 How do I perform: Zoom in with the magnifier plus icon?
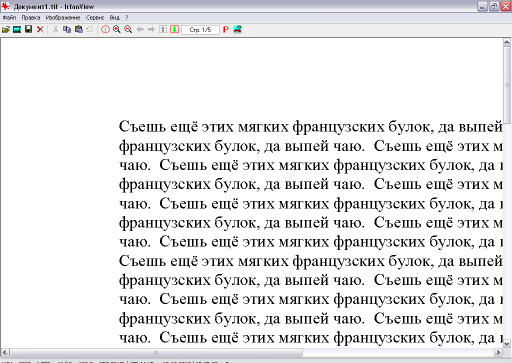point(117,30)
